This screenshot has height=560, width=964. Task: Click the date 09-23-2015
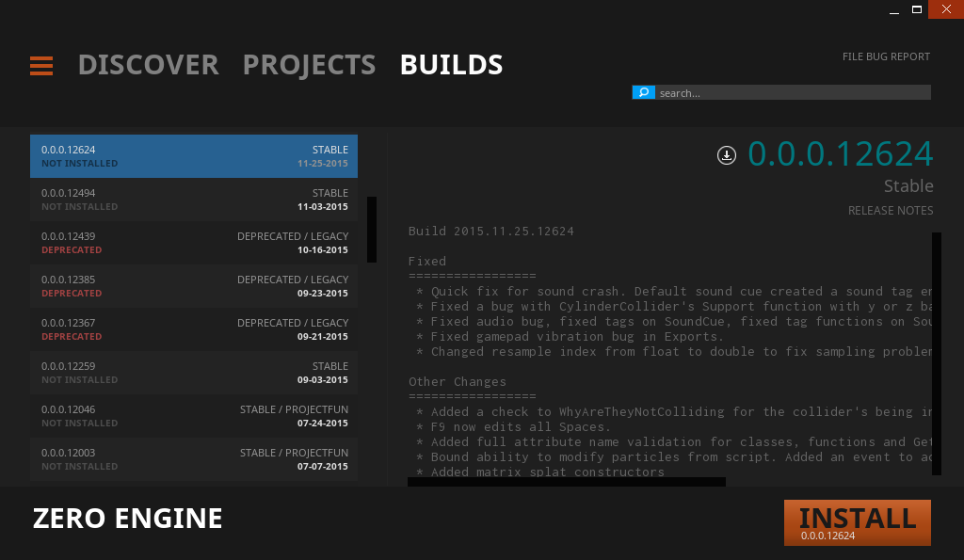click(323, 294)
